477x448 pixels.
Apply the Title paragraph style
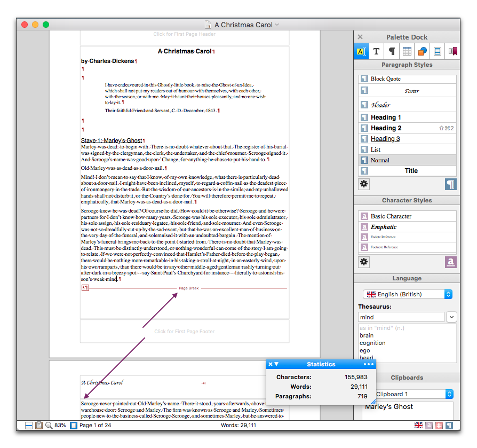[407, 171]
